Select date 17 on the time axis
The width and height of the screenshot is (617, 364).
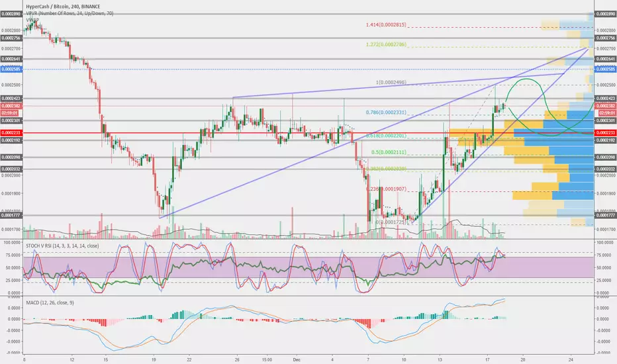coord(487,359)
